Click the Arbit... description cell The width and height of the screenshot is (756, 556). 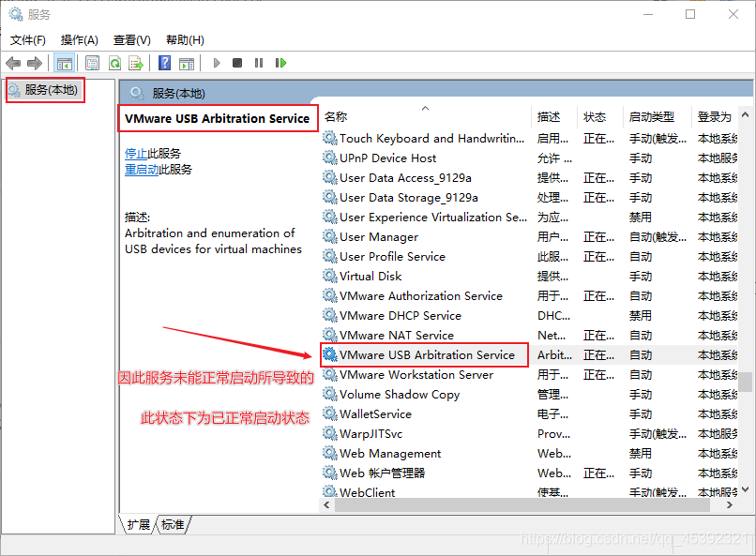[x=554, y=355]
